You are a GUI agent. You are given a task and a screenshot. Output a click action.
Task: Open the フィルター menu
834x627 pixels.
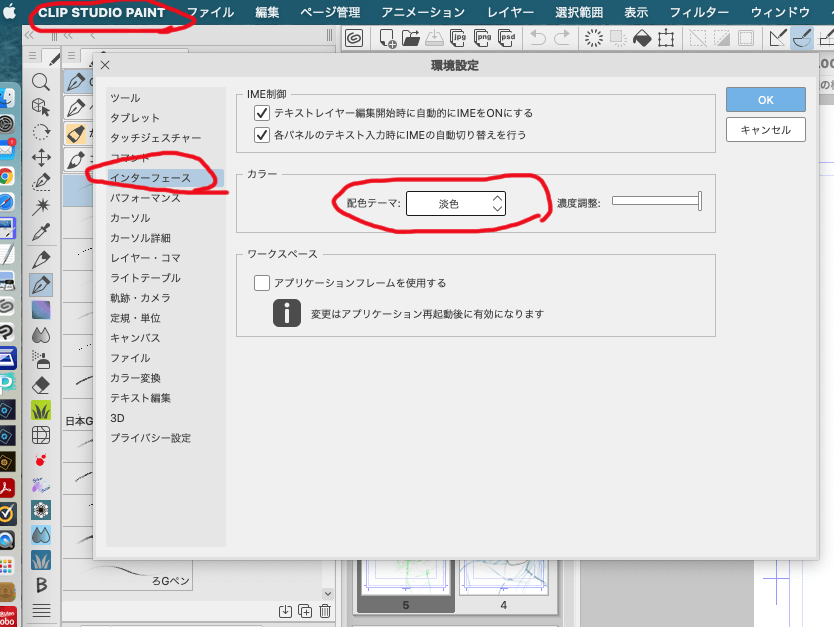pyautogui.click(x=699, y=12)
